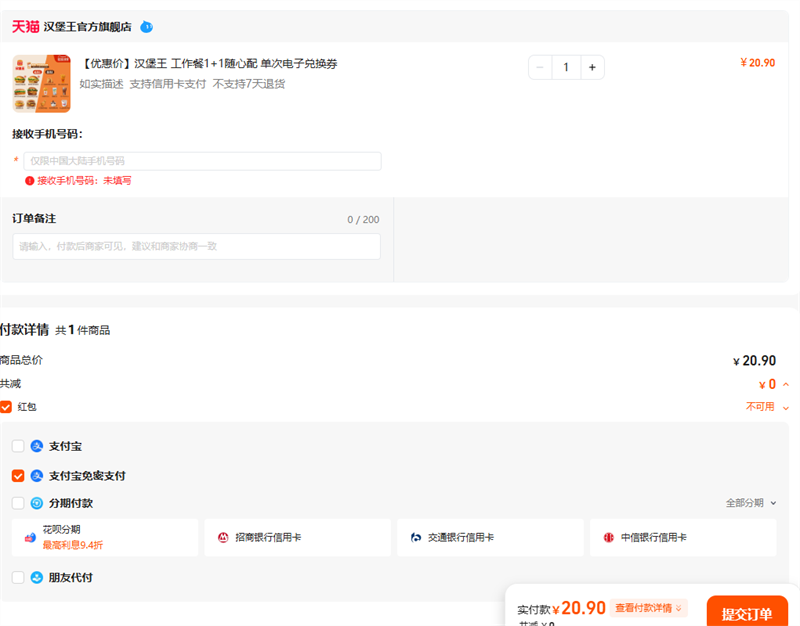Click the Alipay logo icon
Viewport: 800px width, 626px height.
click(x=37, y=446)
